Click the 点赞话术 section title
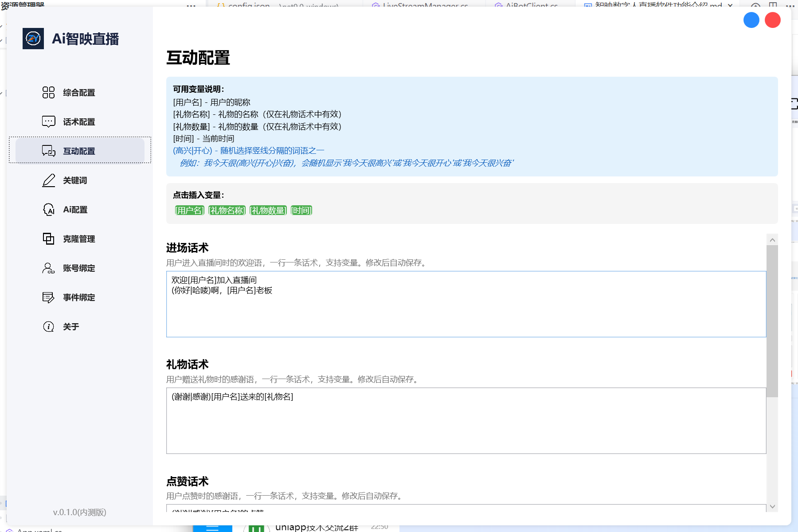Image resolution: width=798 pixels, height=532 pixels. point(187,481)
